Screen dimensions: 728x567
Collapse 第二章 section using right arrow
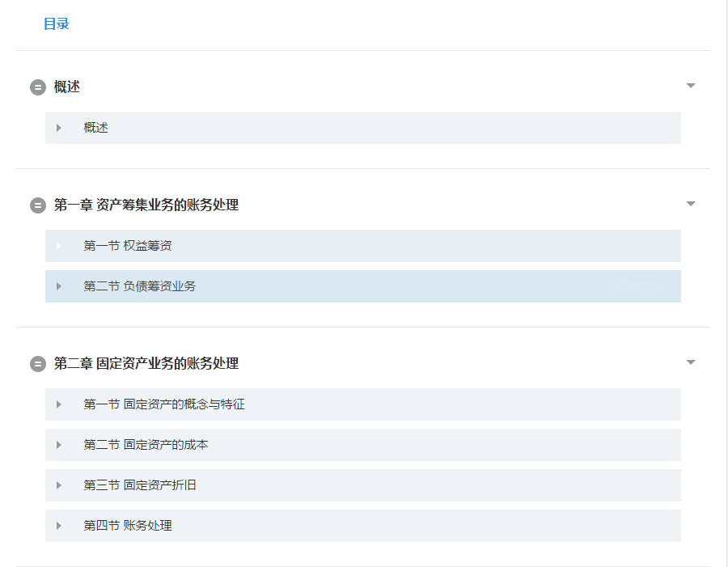(690, 362)
